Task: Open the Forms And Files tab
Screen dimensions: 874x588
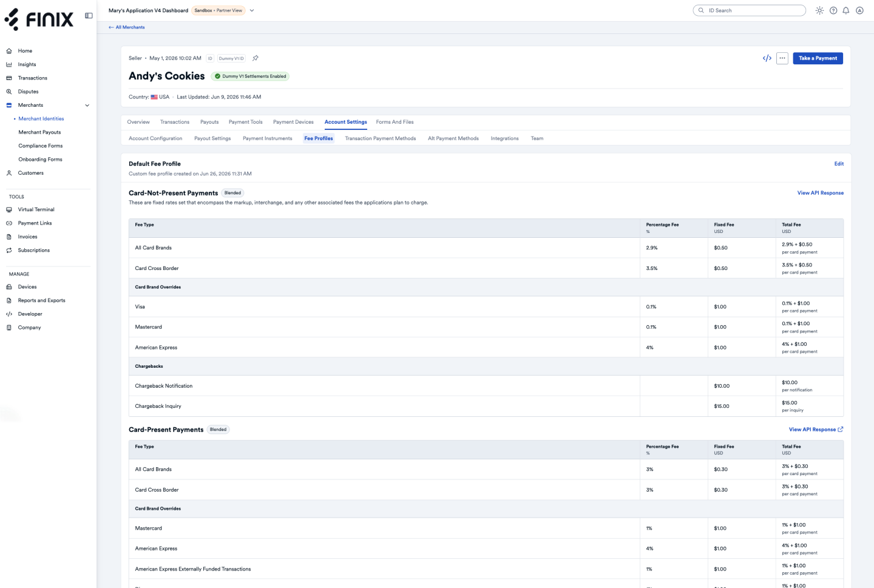Action: click(395, 122)
